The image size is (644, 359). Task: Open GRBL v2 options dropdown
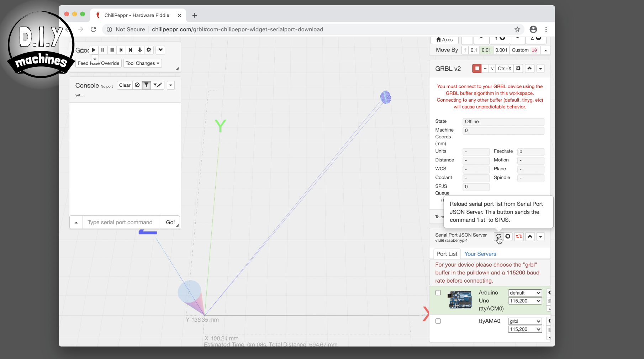(x=540, y=69)
